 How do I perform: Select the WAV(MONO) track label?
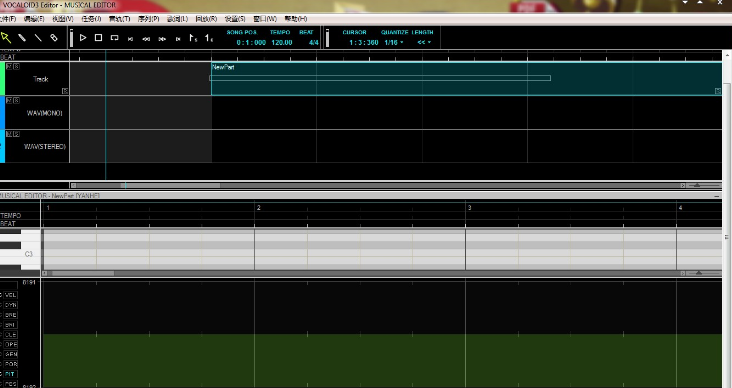coord(44,113)
